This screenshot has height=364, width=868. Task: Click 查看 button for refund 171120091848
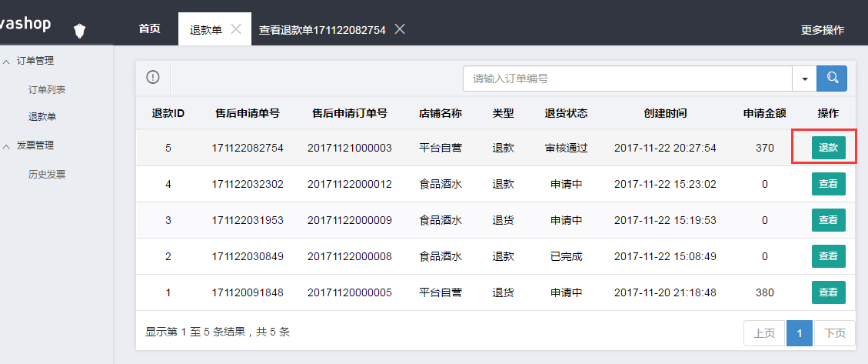tap(828, 292)
